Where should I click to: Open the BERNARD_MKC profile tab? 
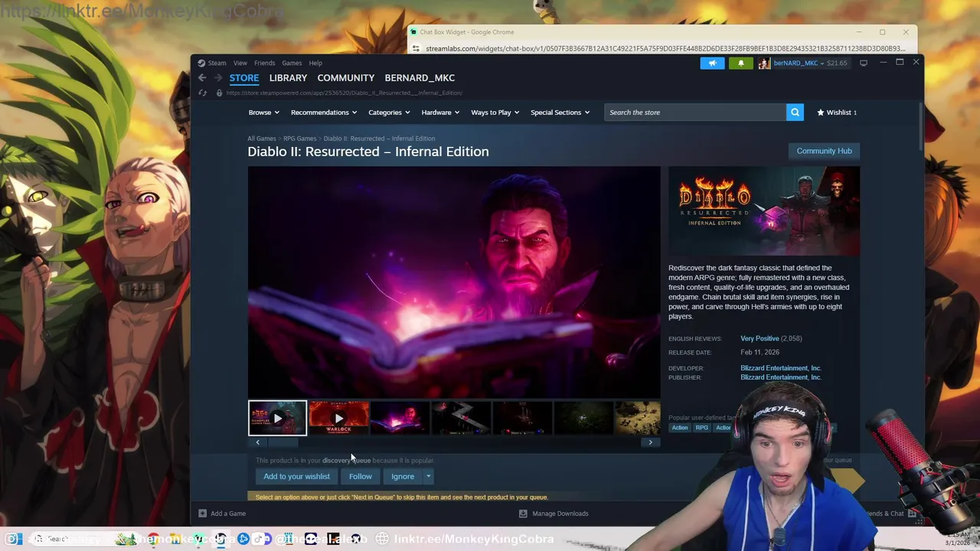(420, 78)
